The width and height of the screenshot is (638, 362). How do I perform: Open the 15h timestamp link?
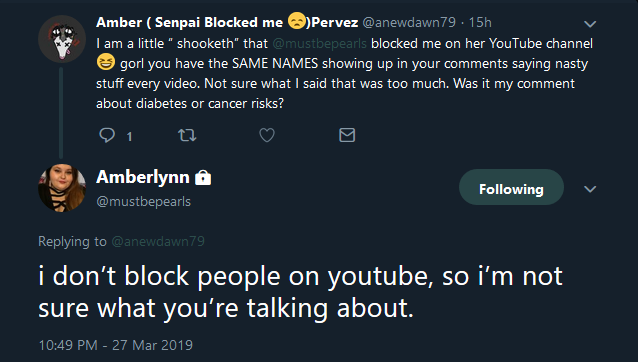pos(480,22)
